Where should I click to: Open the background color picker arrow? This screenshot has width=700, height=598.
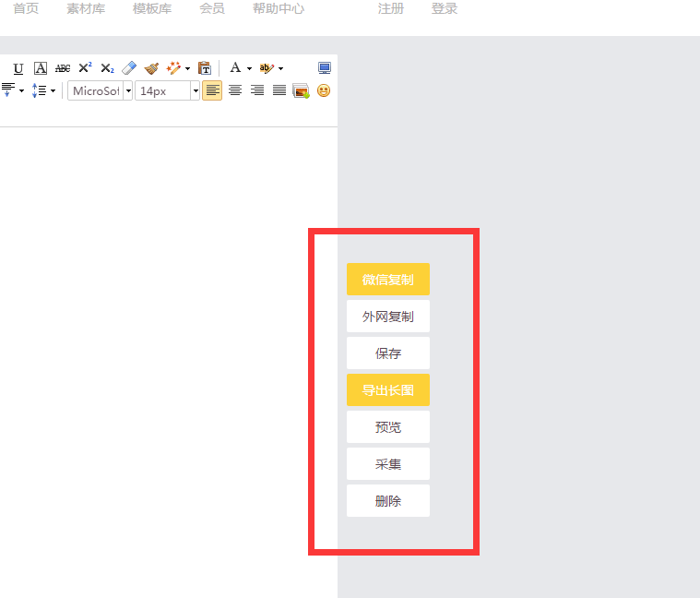280,68
